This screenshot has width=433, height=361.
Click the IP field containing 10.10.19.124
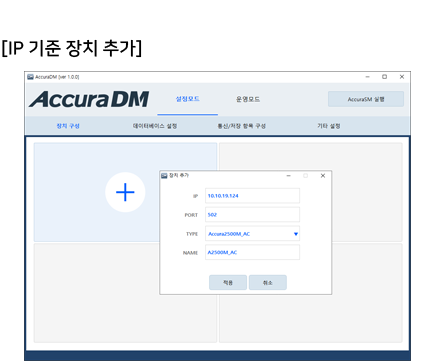coord(252,196)
